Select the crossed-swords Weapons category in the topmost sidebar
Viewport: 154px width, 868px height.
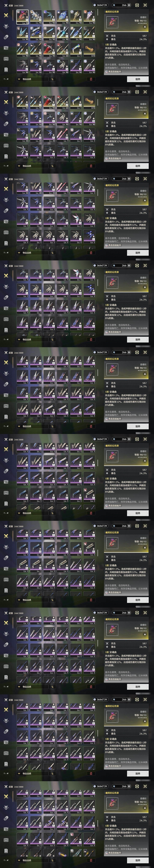(x=6, y=15)
